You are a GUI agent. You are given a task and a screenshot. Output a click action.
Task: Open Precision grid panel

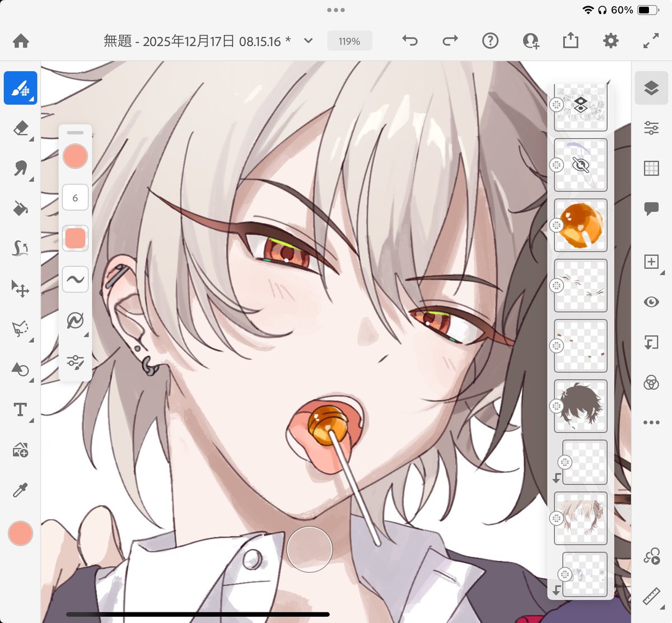(x=651, y=168)
